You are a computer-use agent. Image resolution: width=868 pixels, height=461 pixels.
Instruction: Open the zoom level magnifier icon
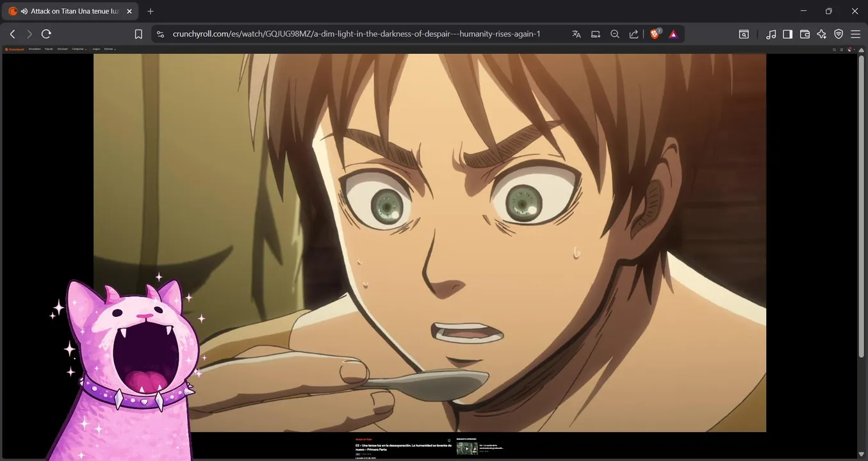pos(615,34)
